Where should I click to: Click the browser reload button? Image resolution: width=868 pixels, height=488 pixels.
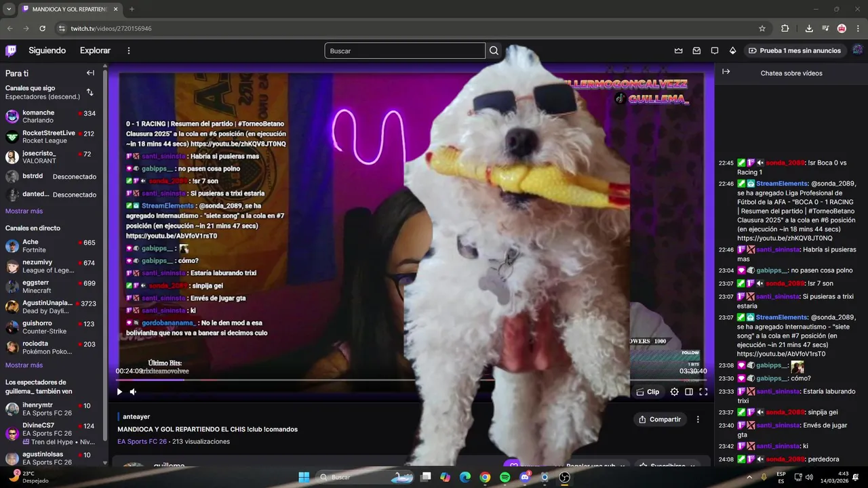coord(42,28)
